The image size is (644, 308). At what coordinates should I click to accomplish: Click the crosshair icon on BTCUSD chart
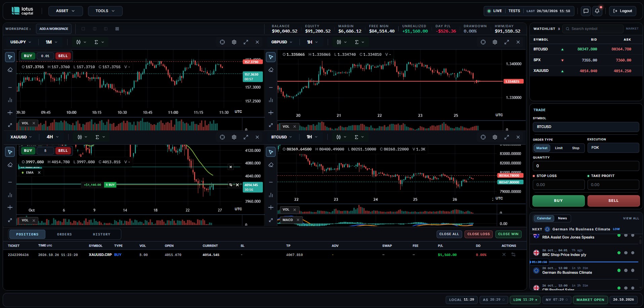tap(483, 137)
